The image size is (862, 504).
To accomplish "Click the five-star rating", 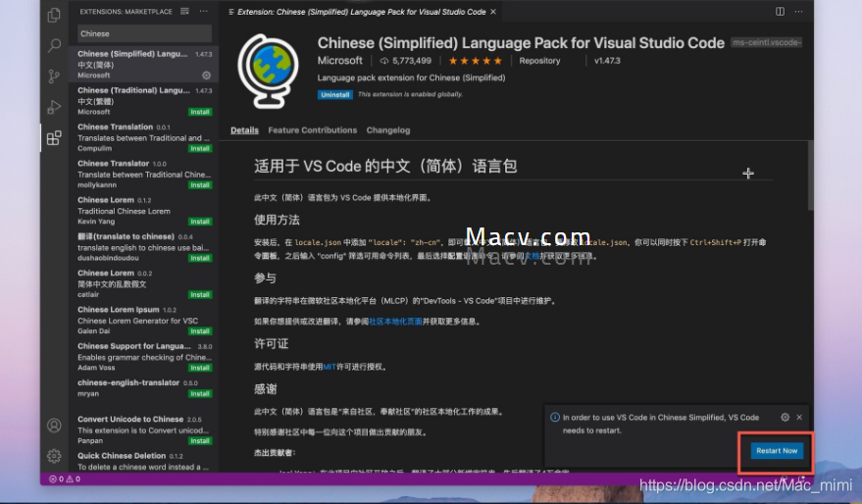I will tap(476, 61).
